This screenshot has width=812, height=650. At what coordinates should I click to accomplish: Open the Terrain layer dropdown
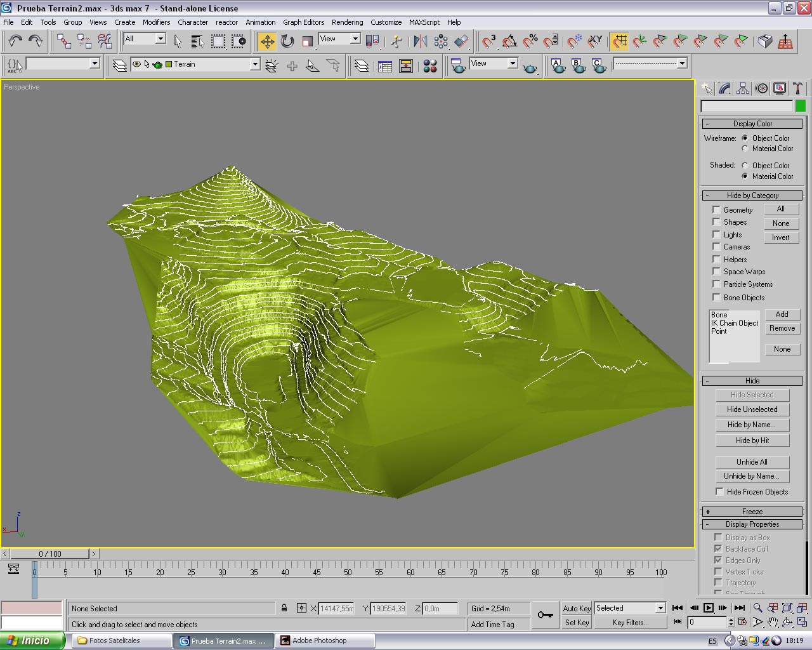254,64
